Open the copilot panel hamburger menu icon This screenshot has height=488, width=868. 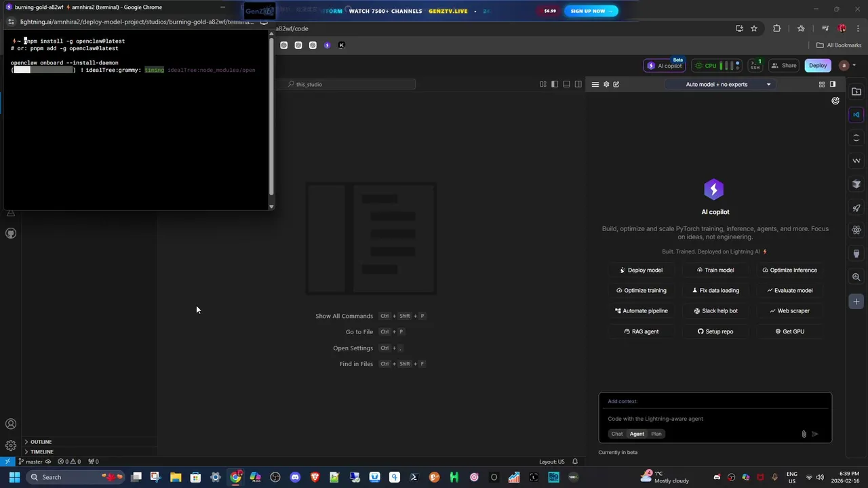595,84
